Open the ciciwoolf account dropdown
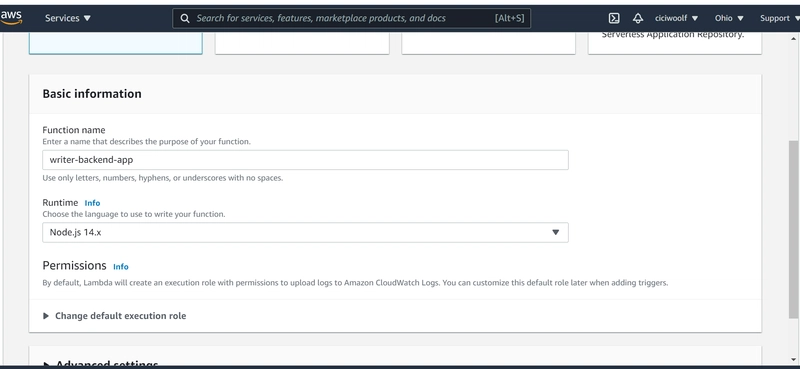The width and height of the screenshot is (800, 369). pyautogui.click(x=677, y=18)
